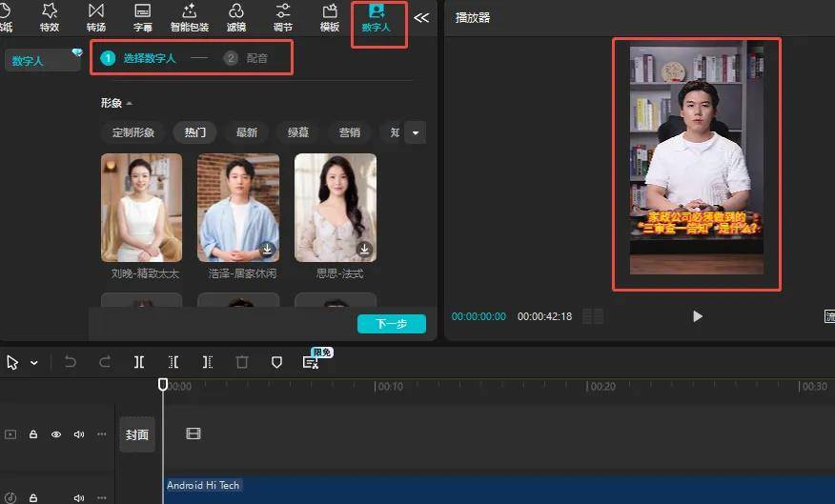
Task: Open the selection tool dropdown chevron
Action: [34, 363]
